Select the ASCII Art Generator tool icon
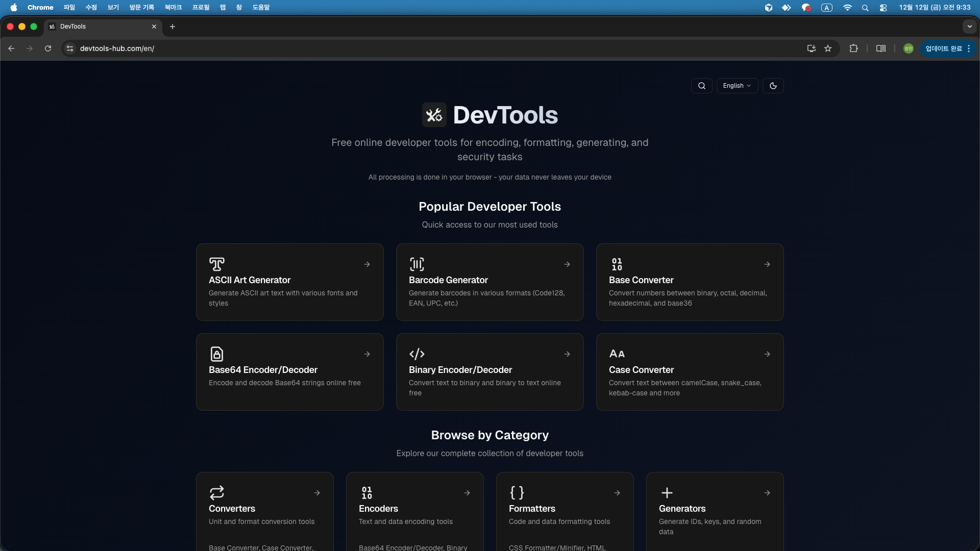 tap(216, 264)
